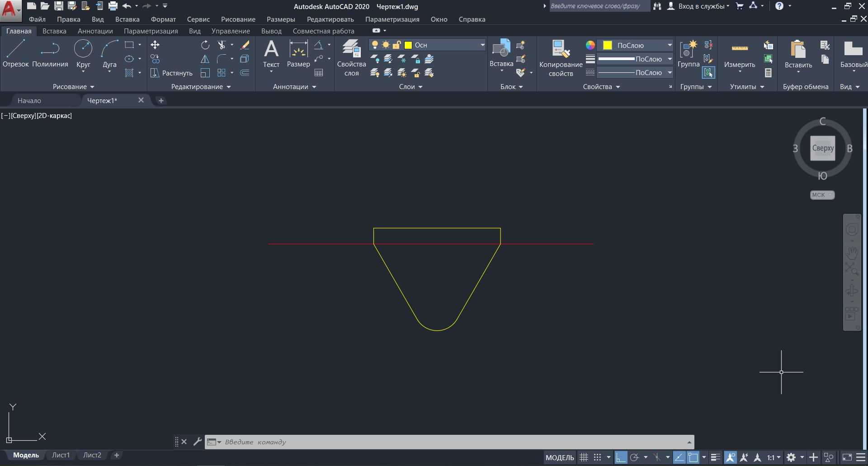Image resolution: width=868 pixels, height=466 pixels.
Task: Open the Рисование menu
Action: (x=238, y=19)
